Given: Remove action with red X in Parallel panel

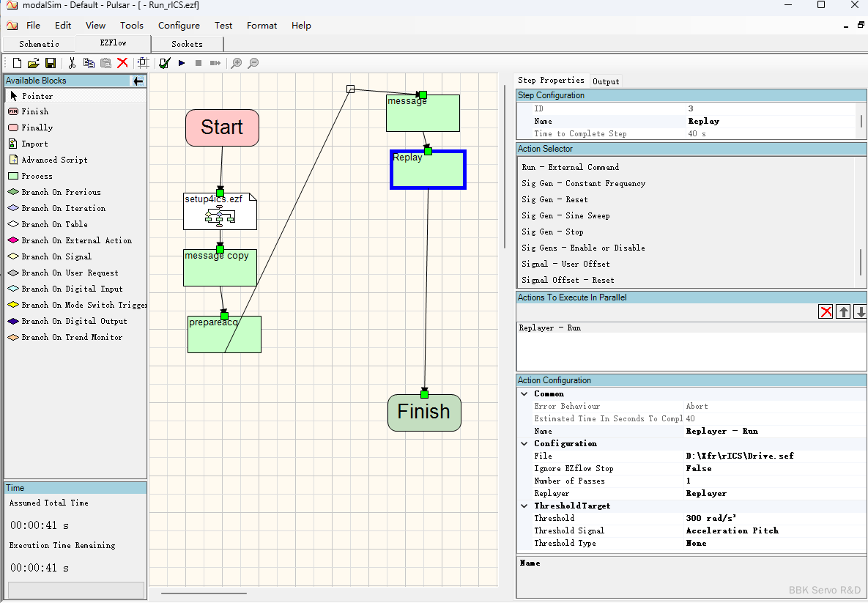Looking at the screenshot, I should click(826, 312).
